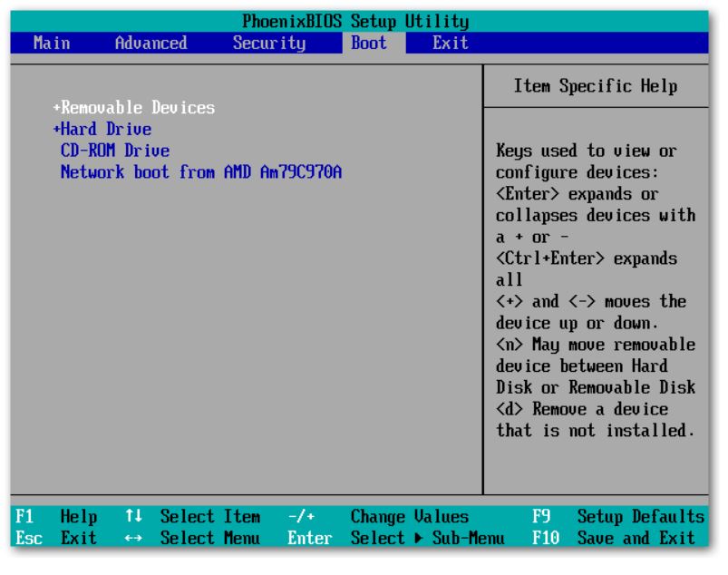Viewport: 728px width, 575px height.
Task: Click help text '<Ctrl+Enter> expands all'
Action: 587,269
